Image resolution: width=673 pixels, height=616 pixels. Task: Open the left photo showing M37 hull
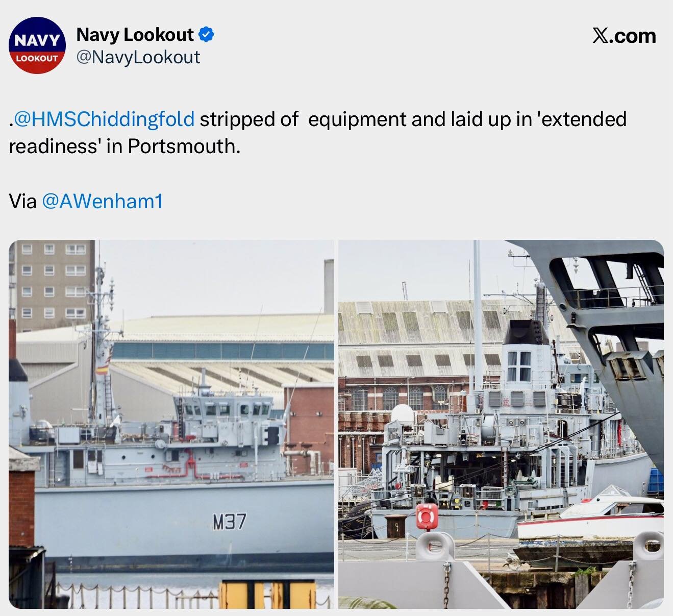pyautogui.click(x=171, y=424)
